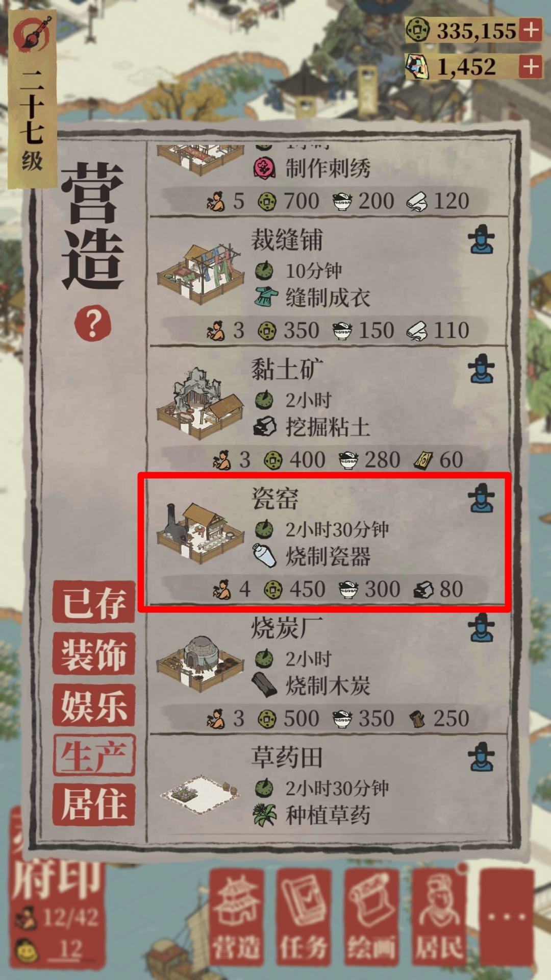
Task: Tap the official icon beside 裁缝铺
Action: (482, 239)
